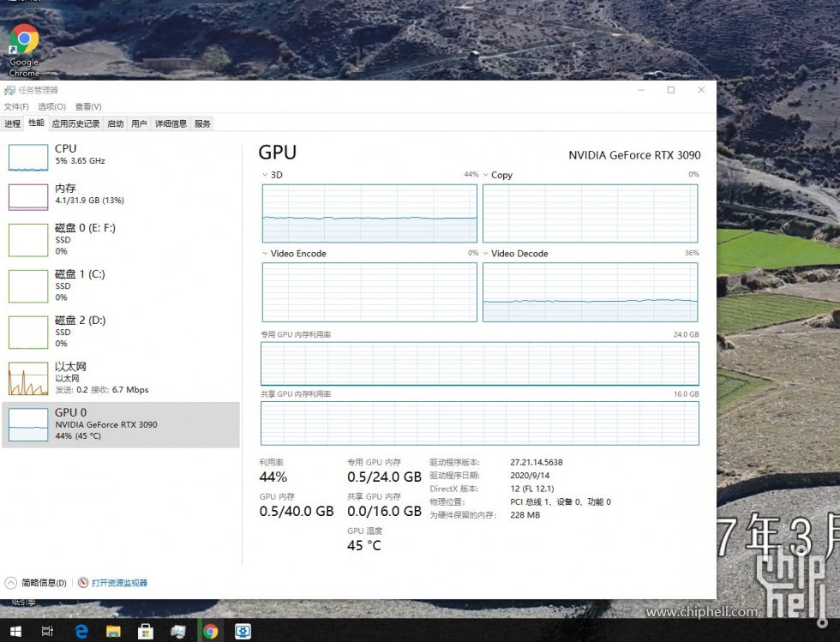The height and width of the screenshot is (642, 840).
Task: Click the Task Manager taskbar icon
Action: point(178,631)
